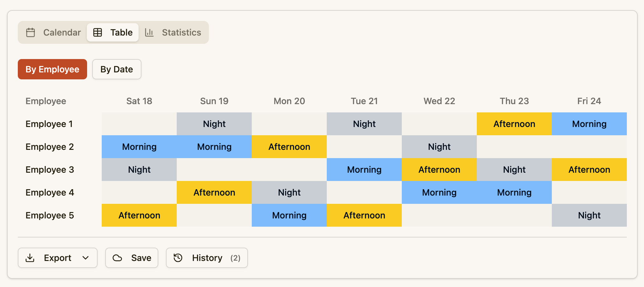
Task: Open the Export options dropdown arrow
Action: (85, 258)
